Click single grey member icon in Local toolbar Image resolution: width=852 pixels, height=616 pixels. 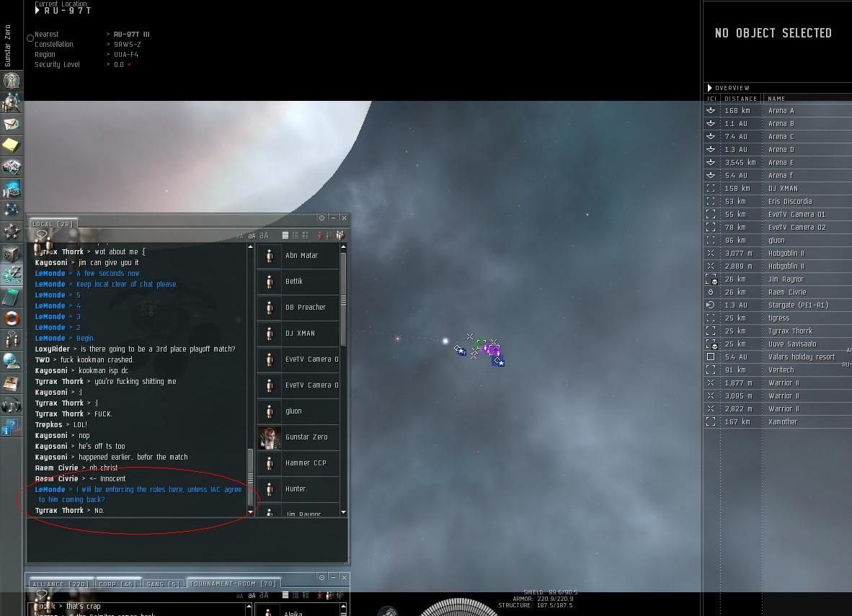pos(329,235)
